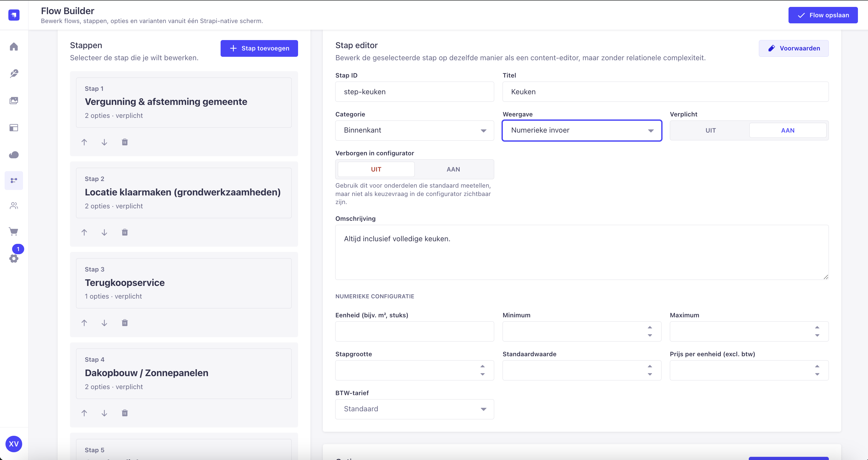
Task: Delete Stap 3 Terugkoopservice
Action: tap(125, 323)
